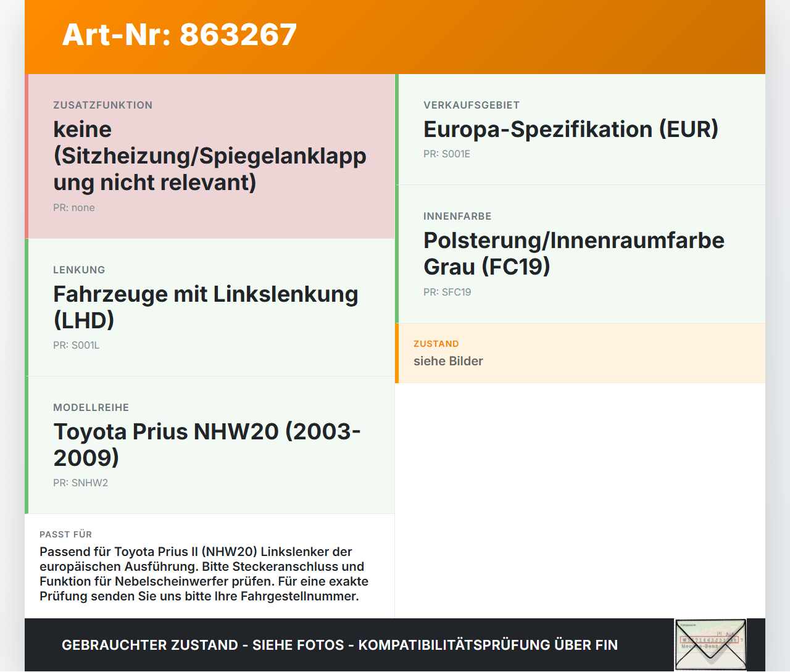Select 'Toyota Prius NHW20 (2003-2009)' text

pyautogui.click(x=207, y=444)
